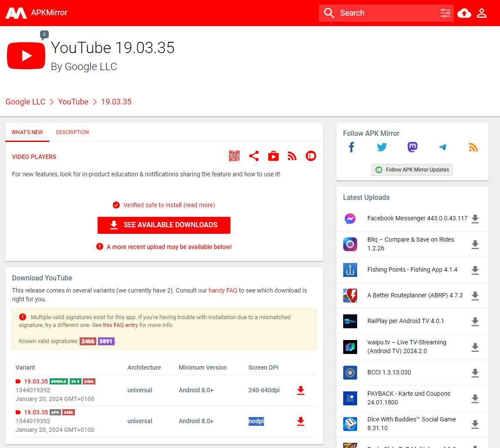Open Dice With Buddies Social Game listing
The width and height of the screenshot is (500, 448).
tap(411, 424)
